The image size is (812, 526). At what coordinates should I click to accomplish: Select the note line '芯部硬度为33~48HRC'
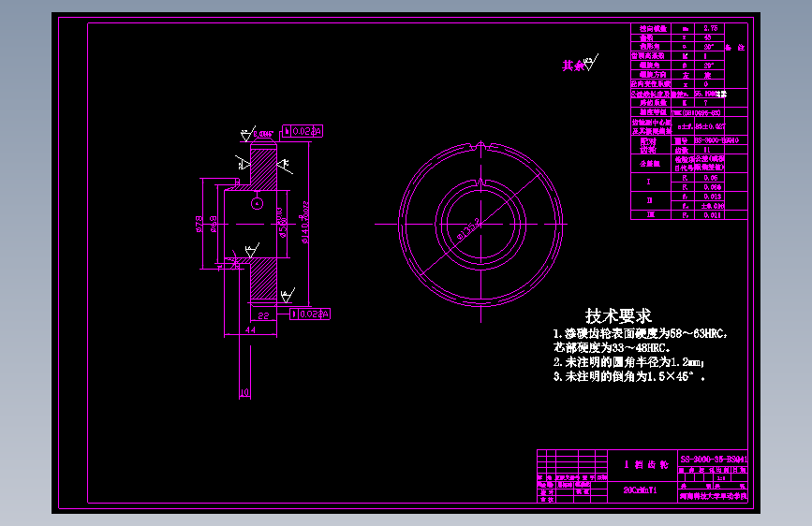pos(612,347)
